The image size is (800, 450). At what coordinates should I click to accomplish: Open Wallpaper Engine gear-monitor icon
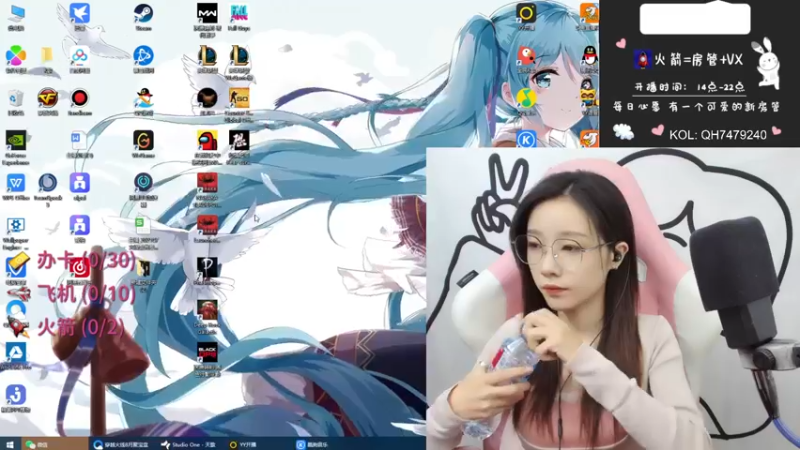pos(16,225)
